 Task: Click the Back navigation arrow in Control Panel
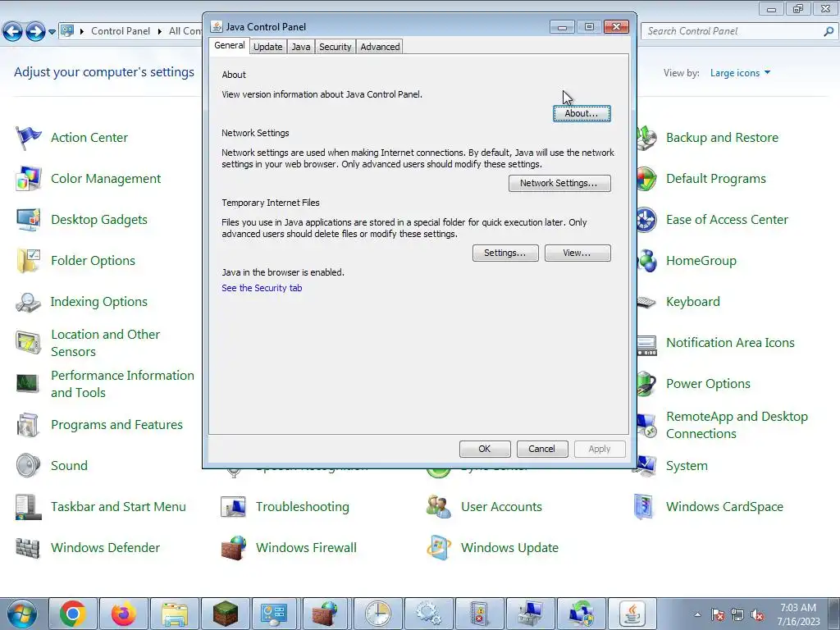(x=13, y=32)
